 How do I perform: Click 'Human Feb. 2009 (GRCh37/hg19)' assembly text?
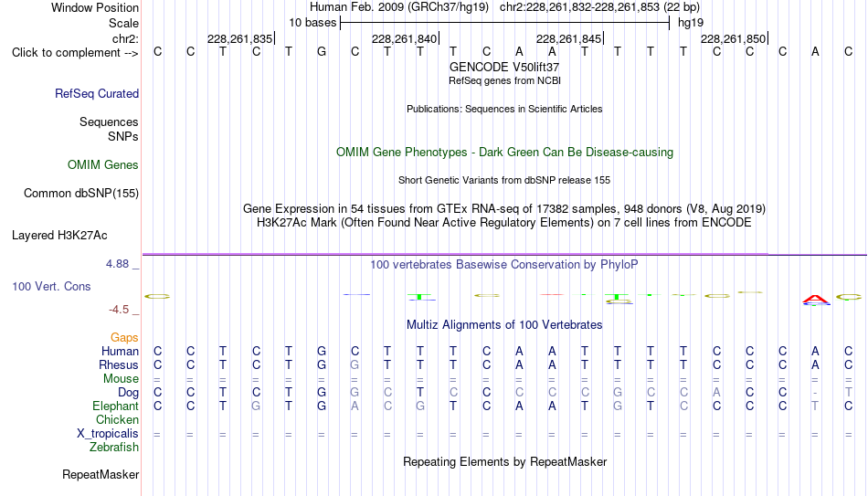click(x=399, y=7)
